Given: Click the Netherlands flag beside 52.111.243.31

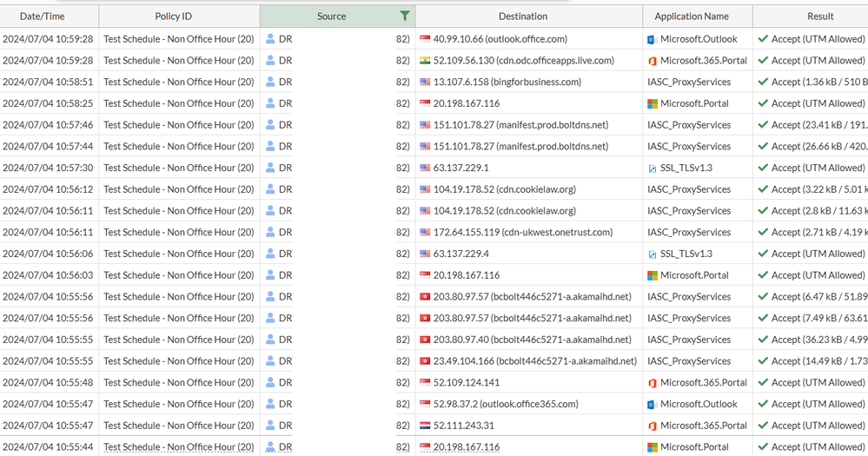Looking at the screenshot, I should [425, 426].
